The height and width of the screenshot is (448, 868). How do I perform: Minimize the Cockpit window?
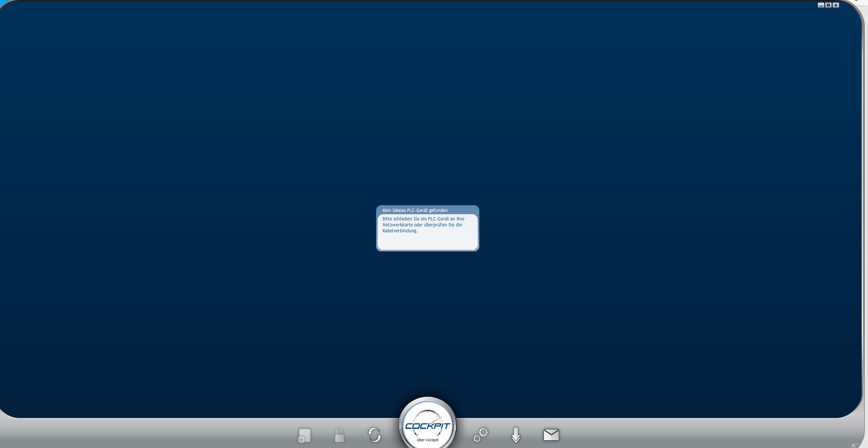(x=821, y=5)
